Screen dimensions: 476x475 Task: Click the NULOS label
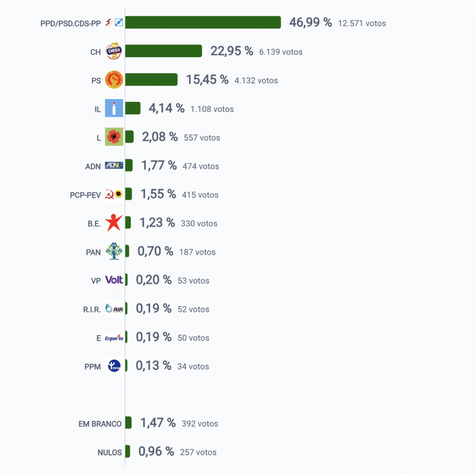tap(110, 452)
